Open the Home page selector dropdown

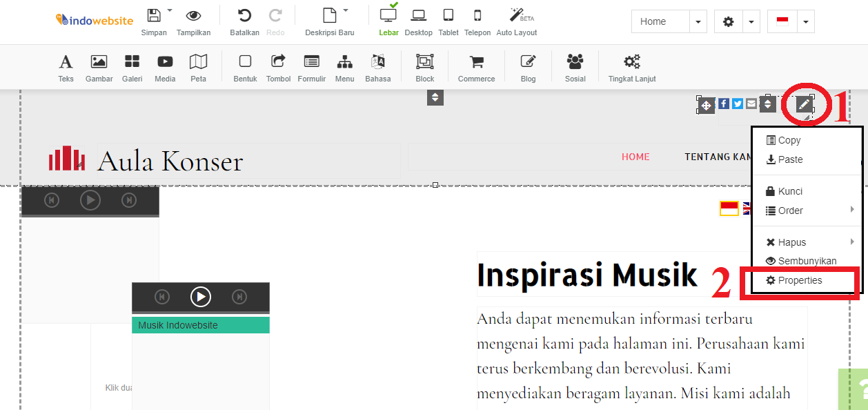[x=698, y=21]
